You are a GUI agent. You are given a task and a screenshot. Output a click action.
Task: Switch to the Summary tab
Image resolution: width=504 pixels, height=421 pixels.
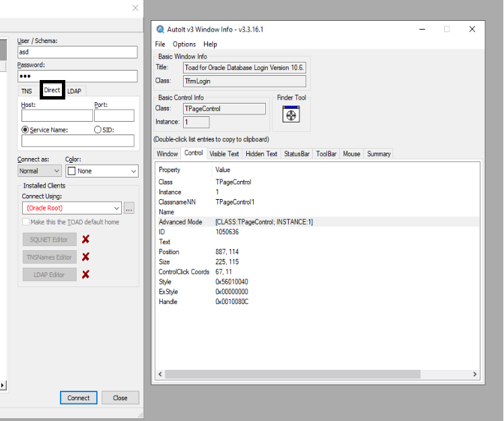(379, 154)
